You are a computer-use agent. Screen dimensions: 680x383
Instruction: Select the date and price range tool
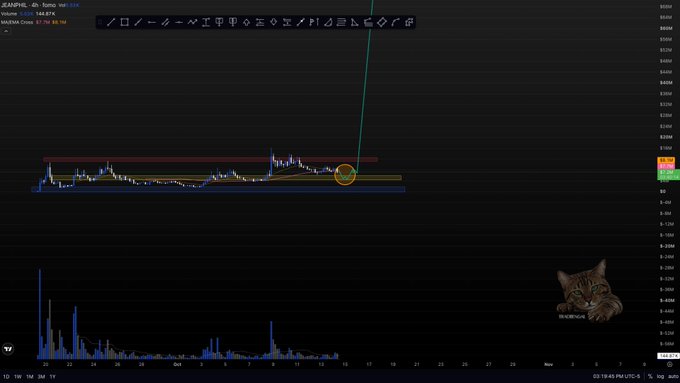click(x=287, y=22)
